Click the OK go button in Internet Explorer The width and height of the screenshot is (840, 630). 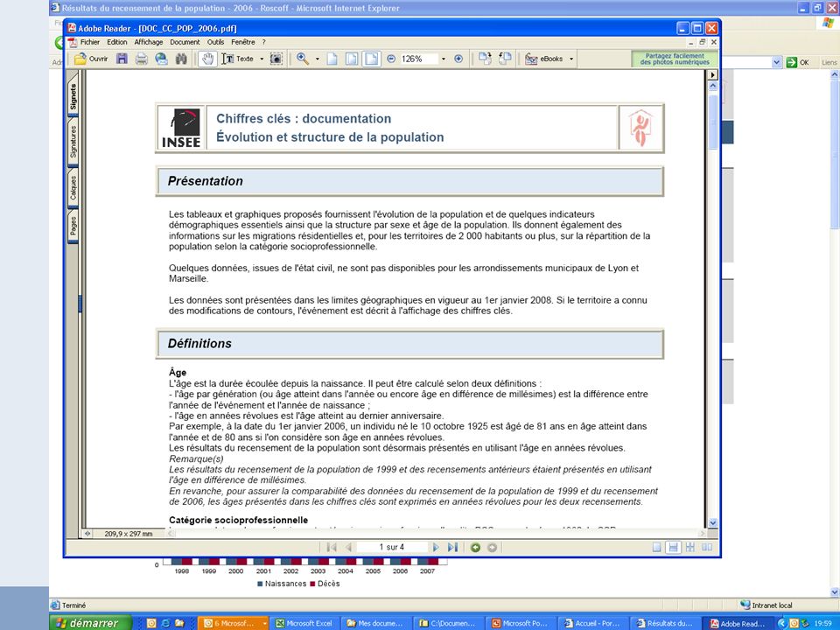pyautogui.click(x=798, y=62)
